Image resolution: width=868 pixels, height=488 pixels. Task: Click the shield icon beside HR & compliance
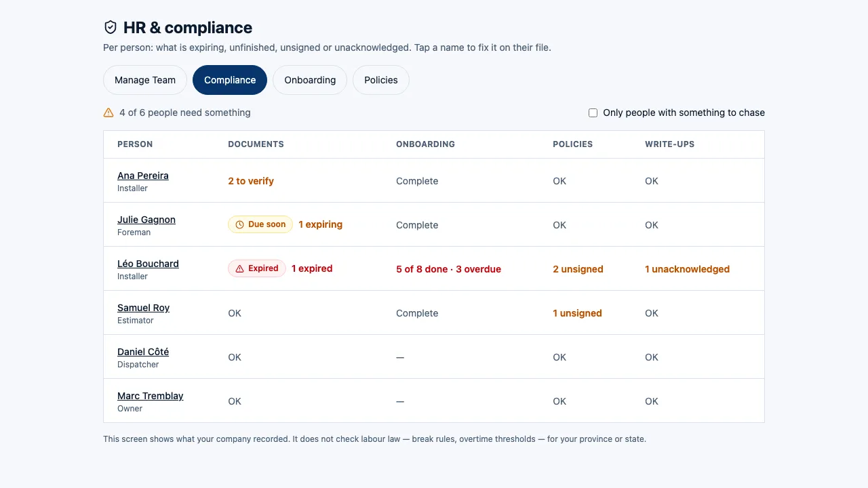coord(110,27)
